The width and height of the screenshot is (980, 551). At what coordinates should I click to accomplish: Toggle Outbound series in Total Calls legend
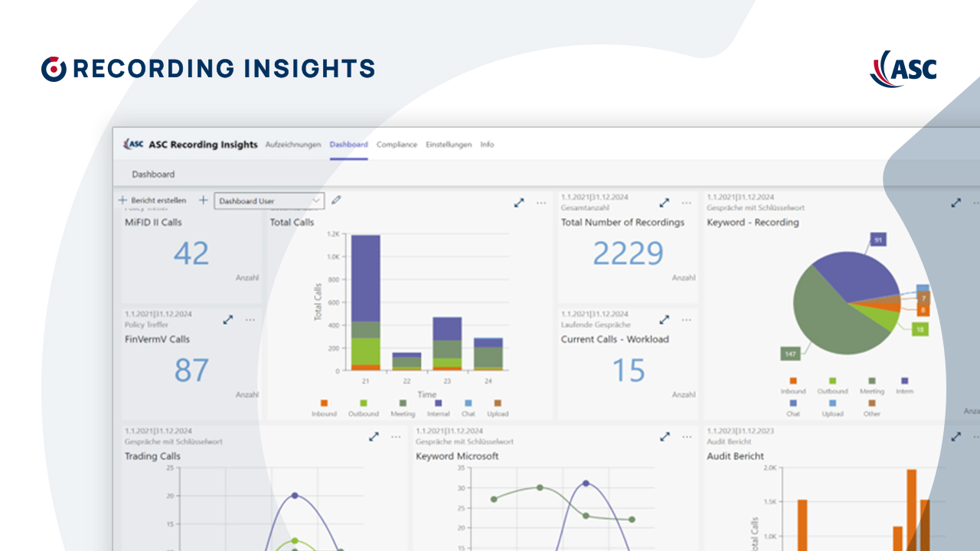(x=364, y=408)
